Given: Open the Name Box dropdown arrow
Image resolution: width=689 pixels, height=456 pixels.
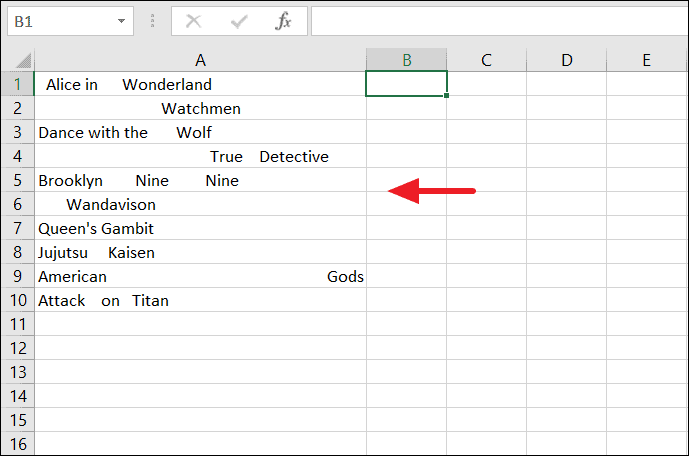Looking at the screenshot, I should 121,21.
